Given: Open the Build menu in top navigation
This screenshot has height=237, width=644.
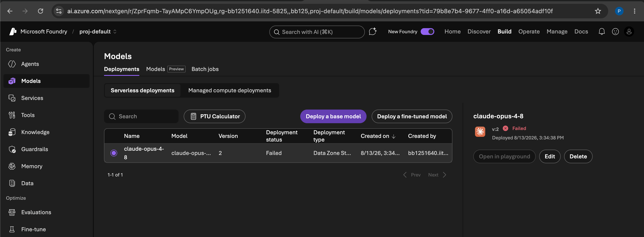Looking at the screenshot, I should point(504,32).
